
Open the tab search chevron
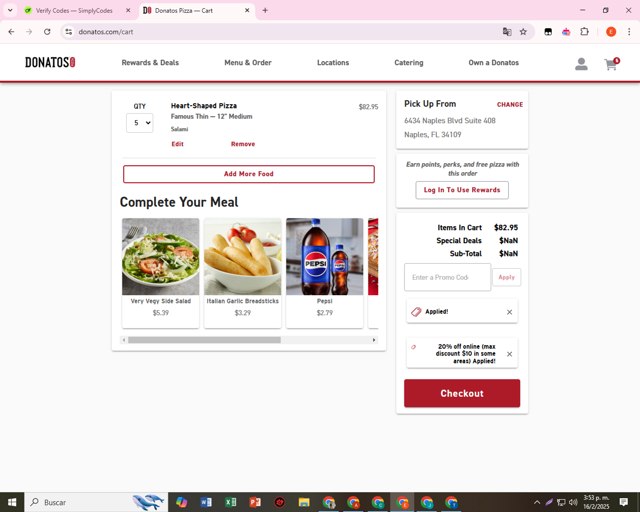pyautogui.click(x=10, y=11)
